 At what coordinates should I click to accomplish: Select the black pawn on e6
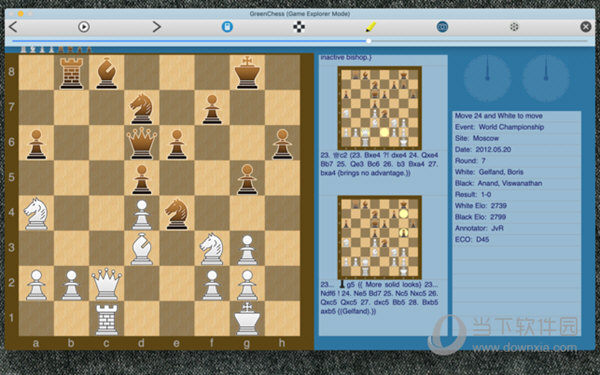point(177,144)
